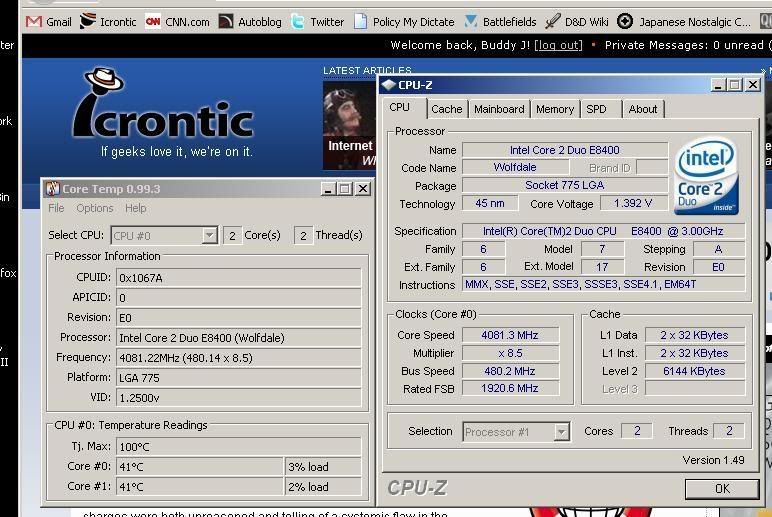The width and height of the screenshot is (772, 517).
Task: Click the Technology value 45 nm
Action: [x=490, y=203]
